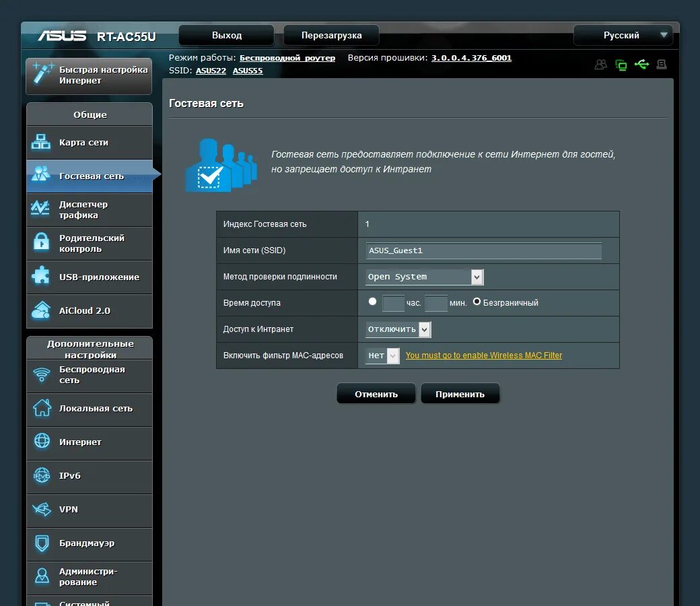The image size is (700, 606).
Task: Click the printer status icon in header
Action: tap(662, 65)
